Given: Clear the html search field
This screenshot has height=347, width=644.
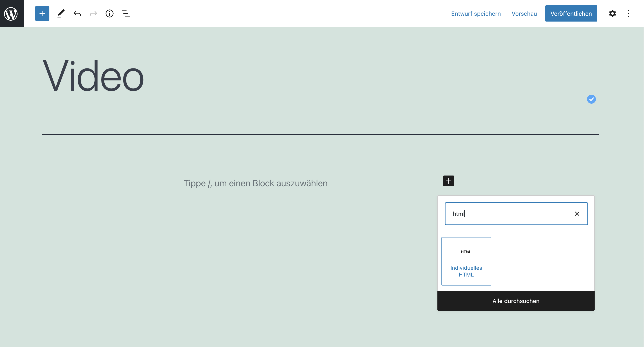Looking at the screenshot, I should click(577, 214).
